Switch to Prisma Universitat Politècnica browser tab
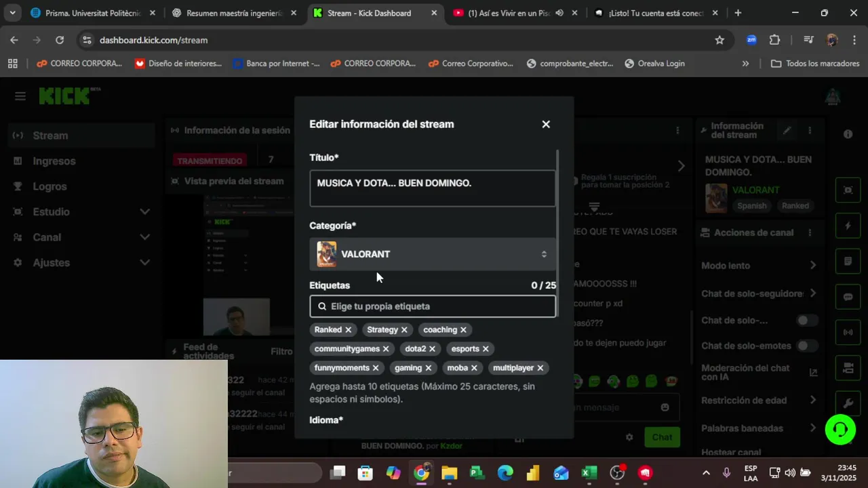The height and width of the screenshot is (488, 868). coord(92,13)
